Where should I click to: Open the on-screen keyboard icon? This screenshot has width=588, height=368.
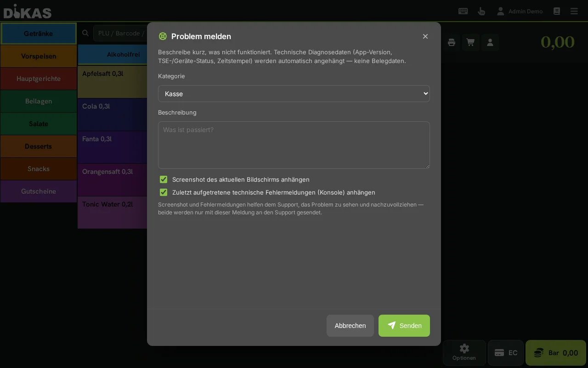pyautogui.click(x=463, y=11)
